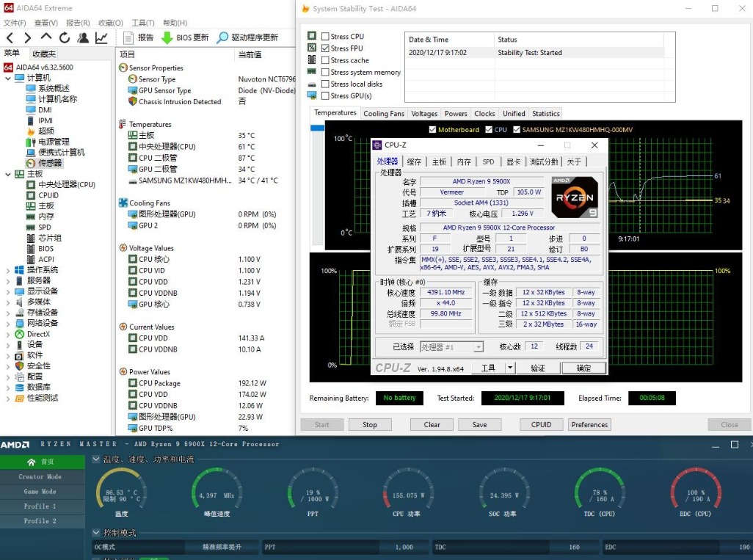The width and height of the screenshot is (753, 560).
Task: Click Clear in stability test
Action: coord(432,424)
